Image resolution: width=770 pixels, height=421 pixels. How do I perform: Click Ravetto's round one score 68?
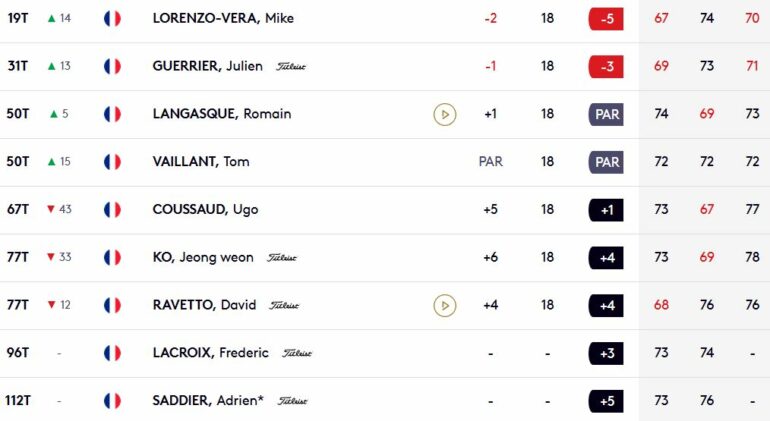(661, 305)
